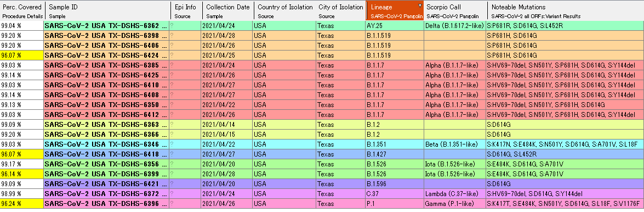Click Scorpio call Lambda (C.37-like)
Screen dimensions: 644x212
[455, 193]
